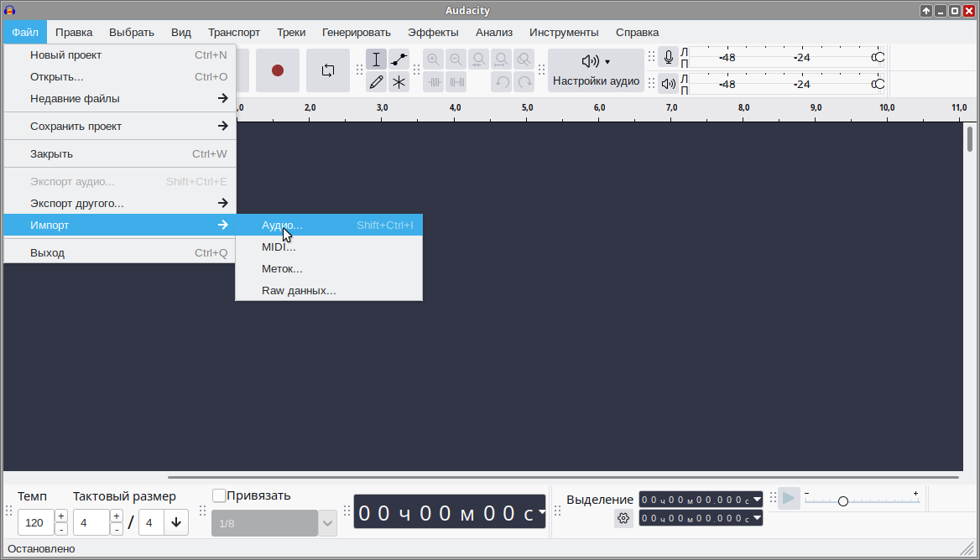
Task: Choose Меток... import option
Action: pyautogui.click(x=329, y=269)
